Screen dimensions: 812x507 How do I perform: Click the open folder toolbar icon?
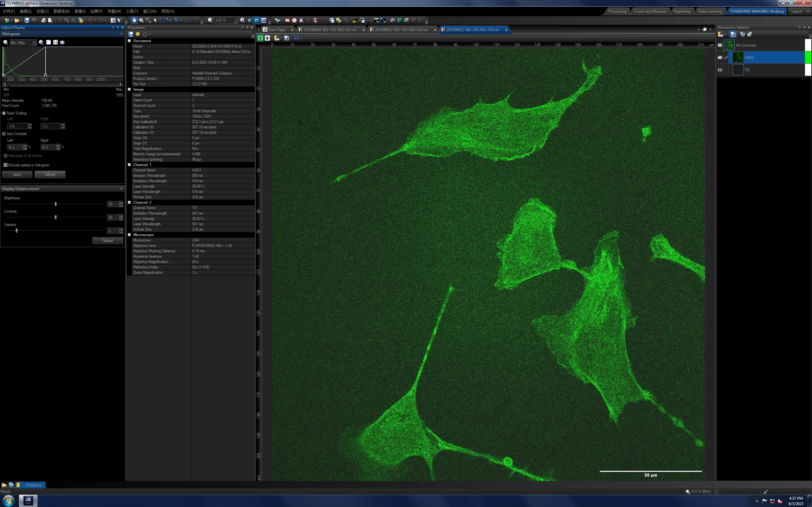[16, 20]
